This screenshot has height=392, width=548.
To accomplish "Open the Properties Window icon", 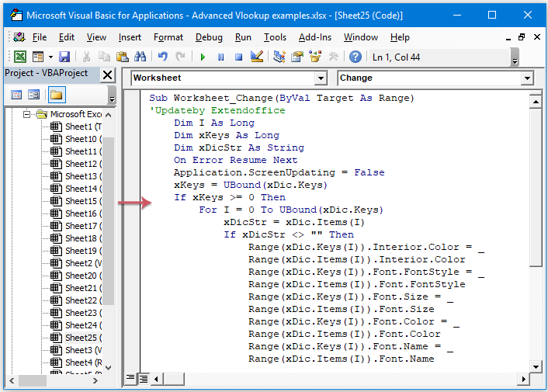I will tap(297, 57).
